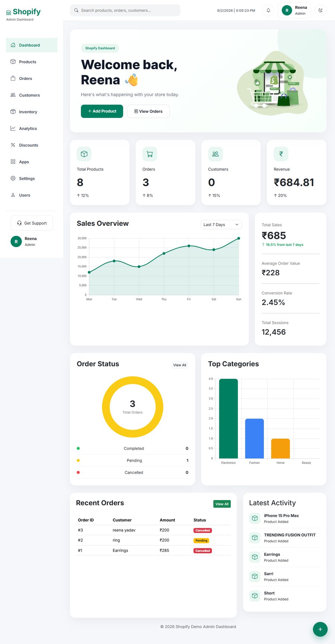Click the Customers card people icon
Image resolution: width=335 pixels, height=644 pixels.
point(216,154)
